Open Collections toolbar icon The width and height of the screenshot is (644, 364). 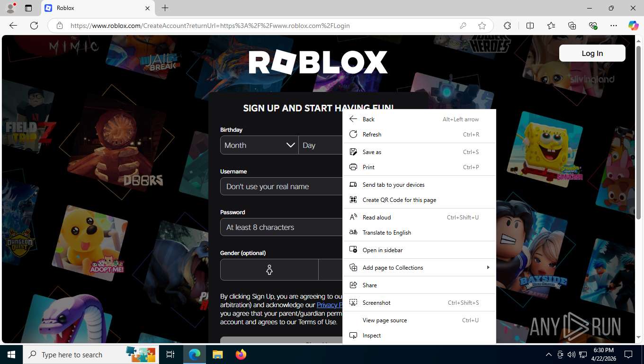click(572, 26)
